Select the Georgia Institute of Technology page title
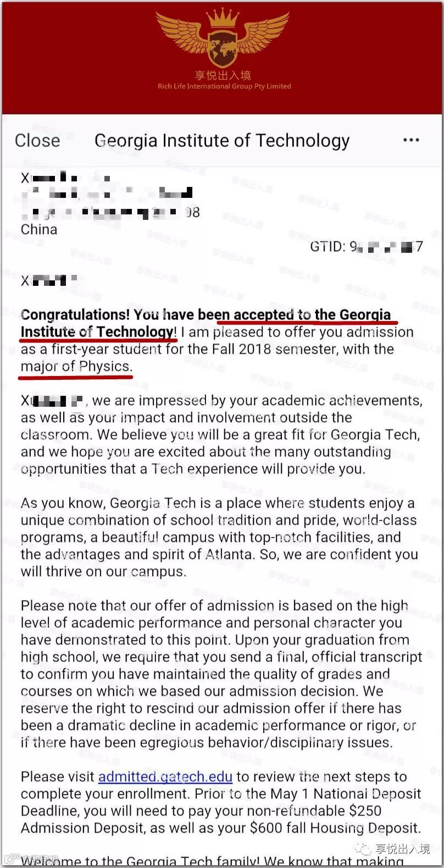Screen dimensions: 444x868 coord(222,141)
